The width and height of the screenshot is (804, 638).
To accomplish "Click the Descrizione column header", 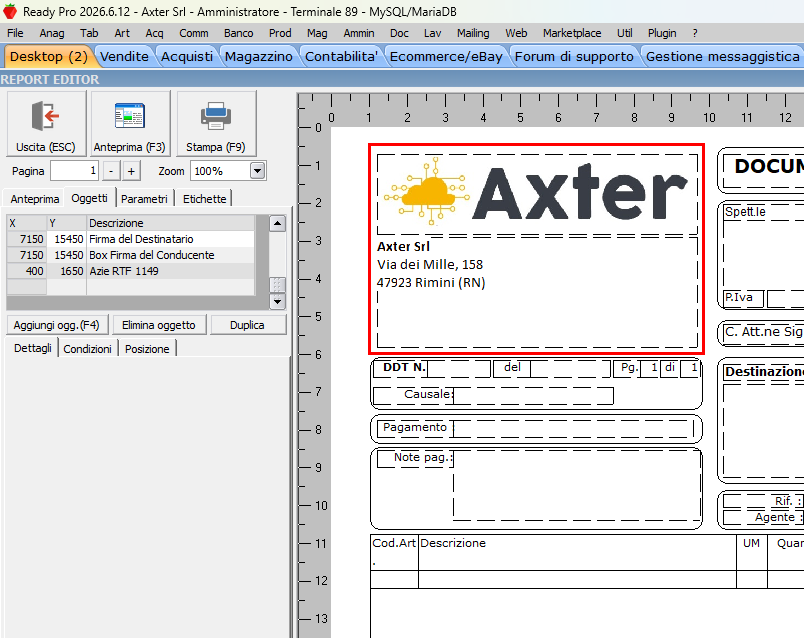I will 170,223.
